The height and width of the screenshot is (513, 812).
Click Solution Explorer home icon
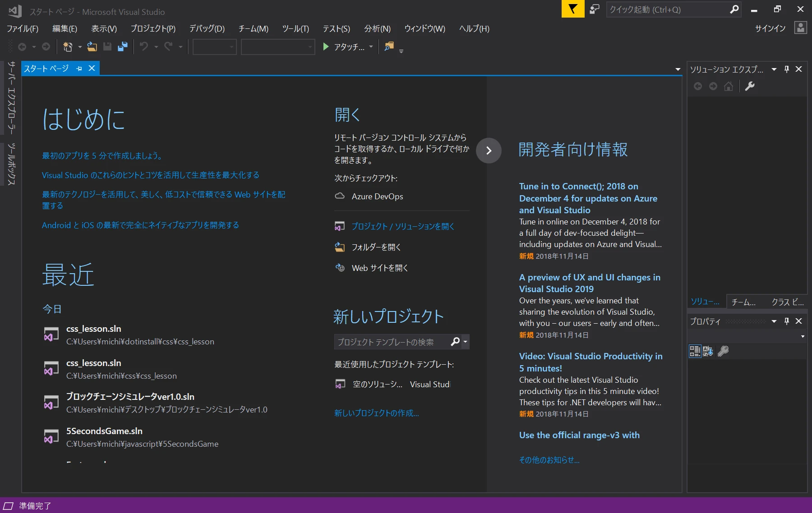pyautogui.click(x=729, y=86)
